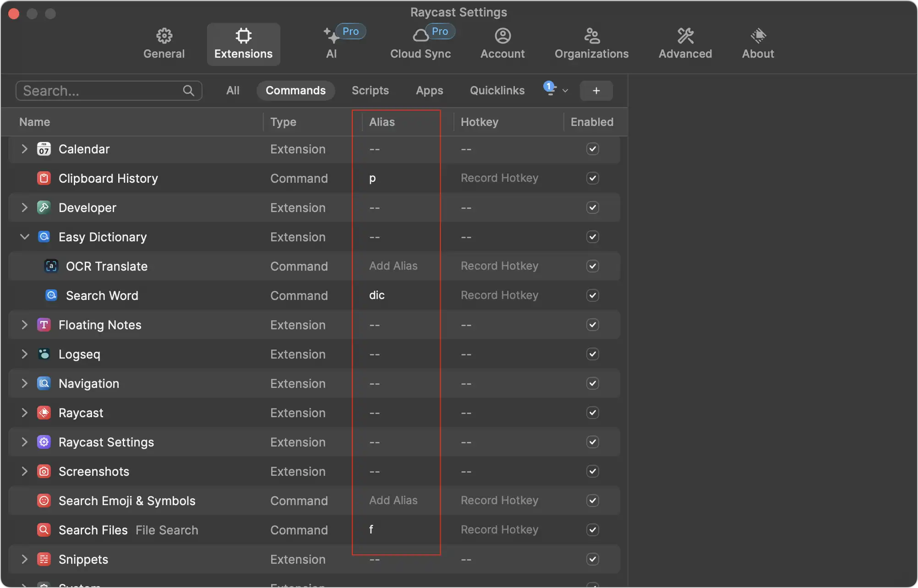Click the Screenshots extension icon
Image resolution: width=918 pixels, height=588 pixels.
pos(44,471)
